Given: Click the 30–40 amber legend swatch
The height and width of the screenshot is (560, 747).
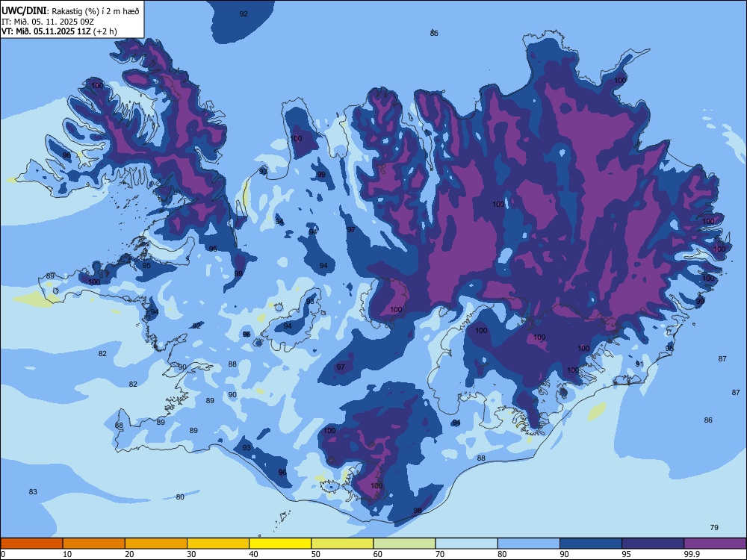Looking at the screenshot, I should click(x=218, y=544).
